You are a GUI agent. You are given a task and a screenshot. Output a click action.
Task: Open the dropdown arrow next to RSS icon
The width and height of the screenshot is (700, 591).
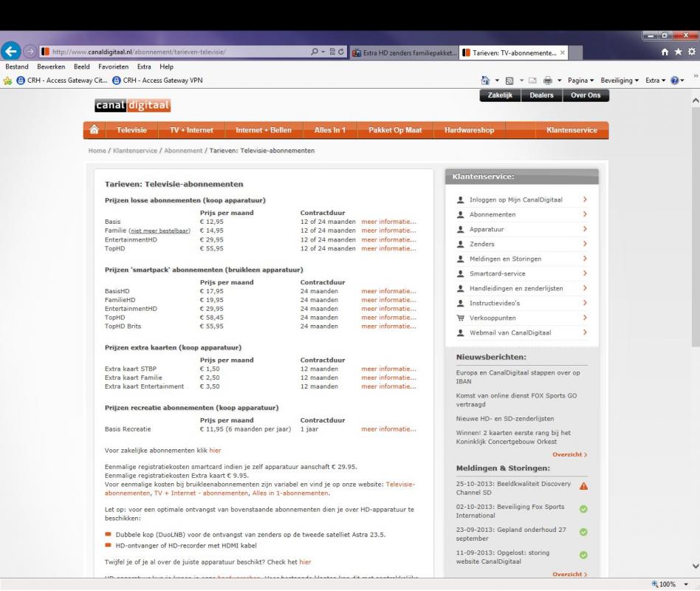pyautogui.click(x=521, y=81)
